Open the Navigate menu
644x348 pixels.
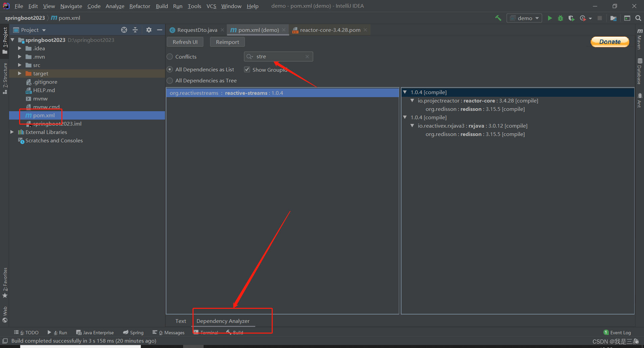71,6
